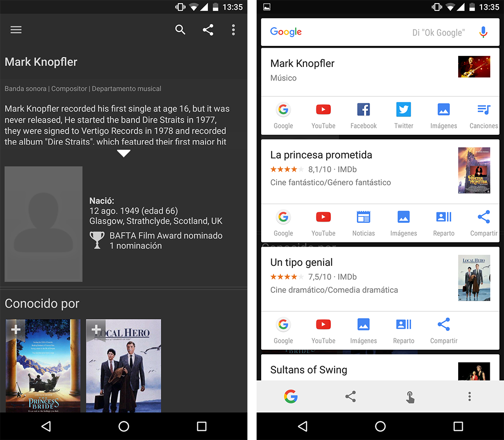Image resolution: width=504 pixels, height=440 pixels.
Task: Tap Android home button on left phone
Action: [124, 427]
